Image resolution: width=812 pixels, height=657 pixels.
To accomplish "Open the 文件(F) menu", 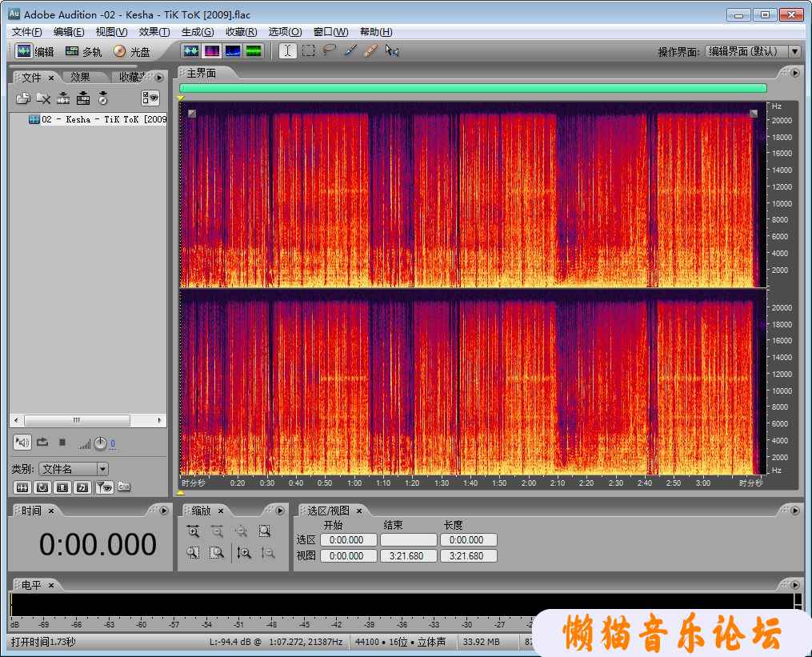I will [27, 31].
